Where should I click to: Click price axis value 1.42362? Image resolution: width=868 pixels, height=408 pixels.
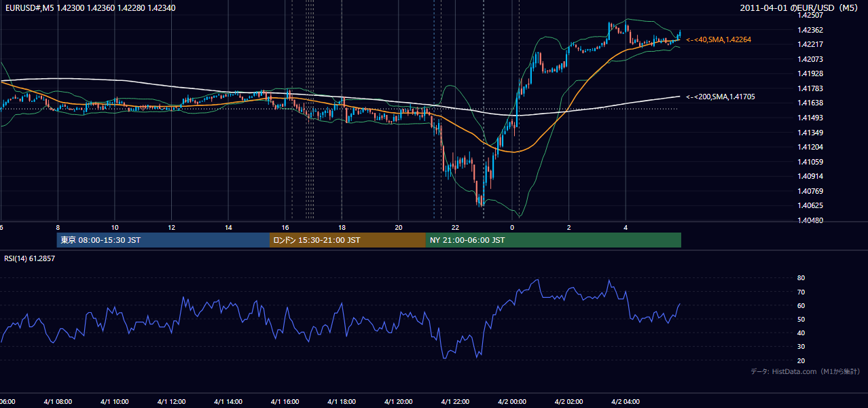pos(810,30)
